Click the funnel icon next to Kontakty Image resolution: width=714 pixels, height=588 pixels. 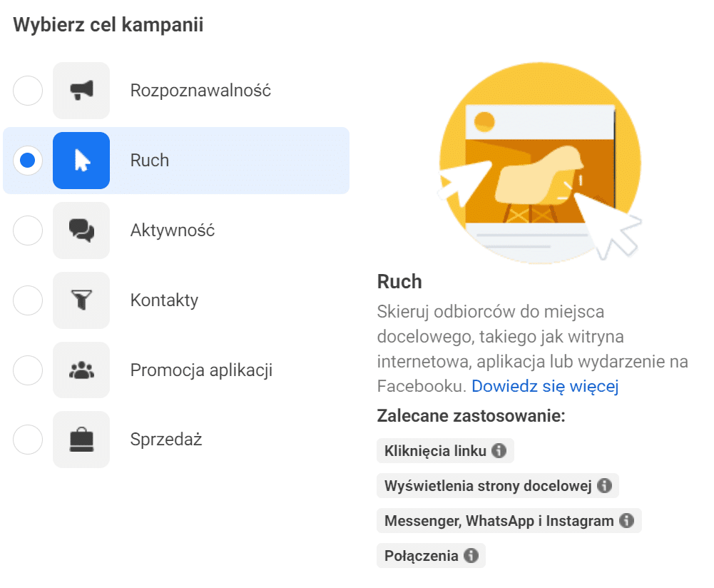point(80,300)
